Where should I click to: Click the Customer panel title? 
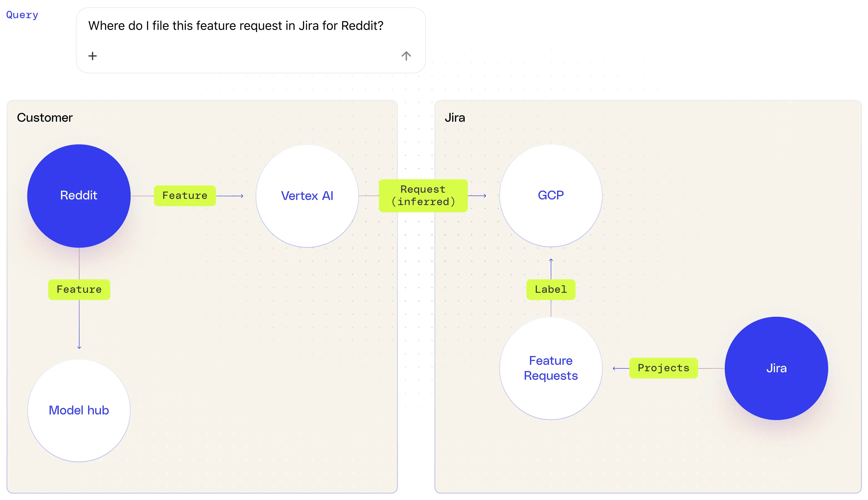coord(45,118)
